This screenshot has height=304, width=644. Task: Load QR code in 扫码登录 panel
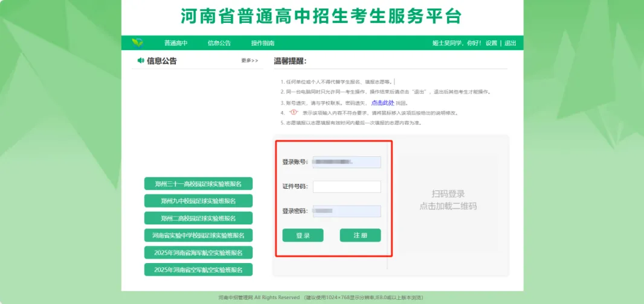(x=448, y=200)
